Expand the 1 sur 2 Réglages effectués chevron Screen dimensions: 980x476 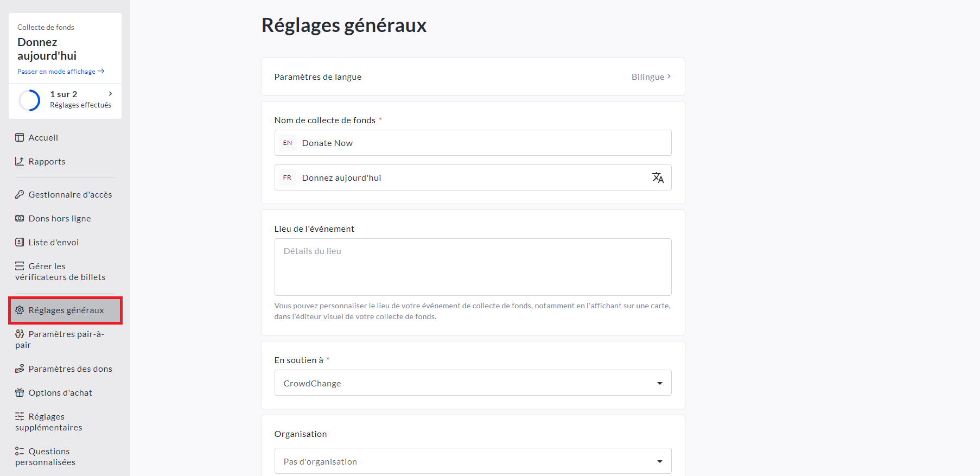point(111,94)
